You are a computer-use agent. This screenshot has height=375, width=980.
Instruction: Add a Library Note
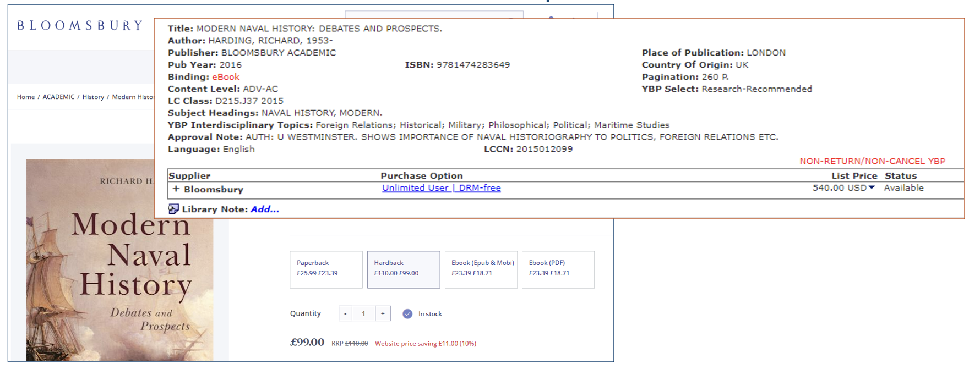[x=265, y=209]
